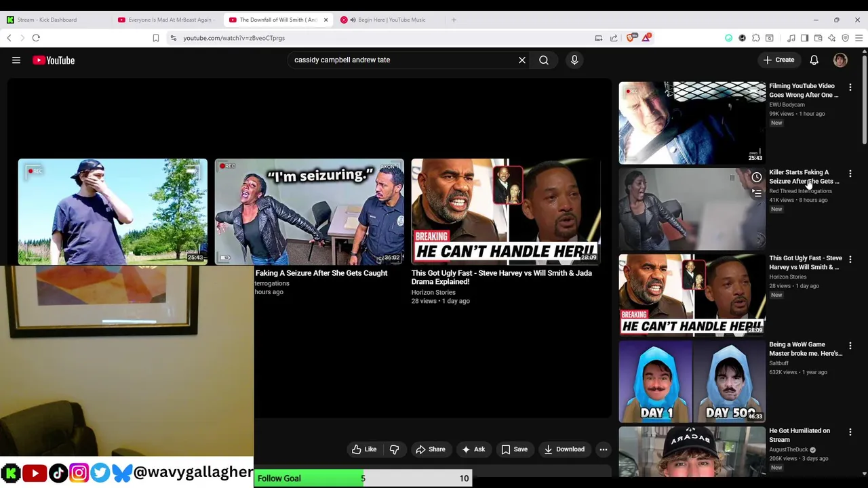Add Killer seizure video to queue
This screenshot has height=488, width=868.
(757, 193)
